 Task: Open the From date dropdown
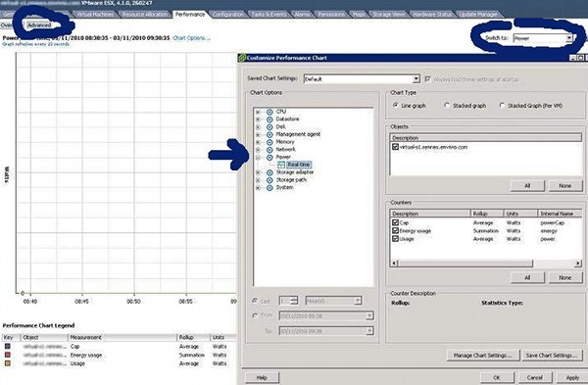[x=369, y=316]
